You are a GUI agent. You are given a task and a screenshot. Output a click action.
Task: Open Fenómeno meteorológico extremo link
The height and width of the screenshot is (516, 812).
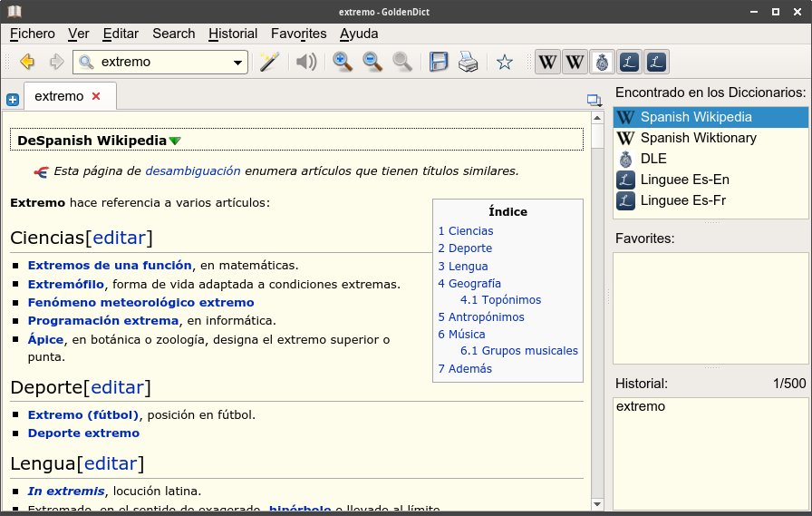click(140, 303)
